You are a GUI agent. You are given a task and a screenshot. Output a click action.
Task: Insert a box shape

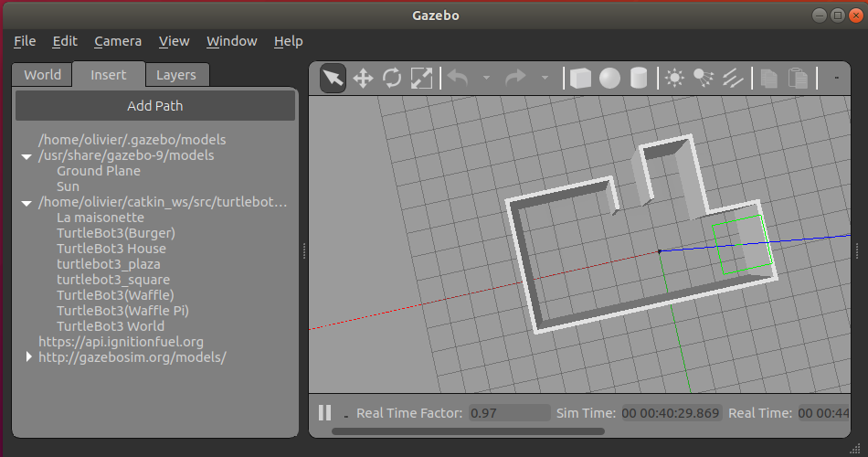pyautogui.click(x=580, y=78)
